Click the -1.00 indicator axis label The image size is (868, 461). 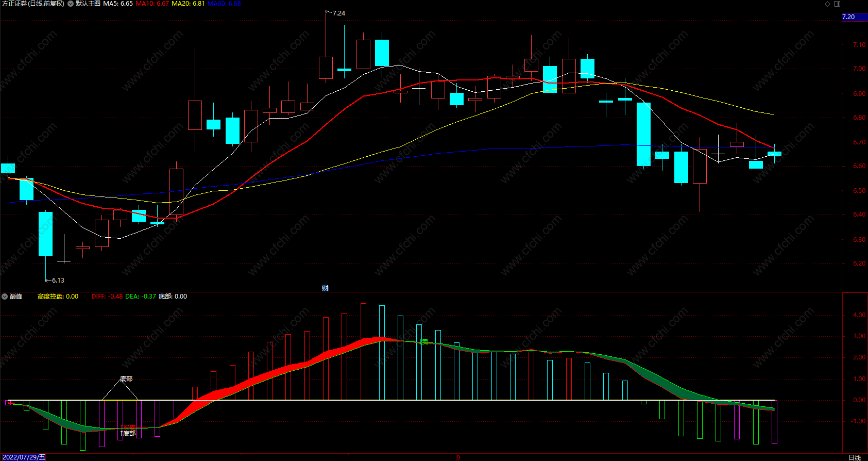click(x=858, y=421)
